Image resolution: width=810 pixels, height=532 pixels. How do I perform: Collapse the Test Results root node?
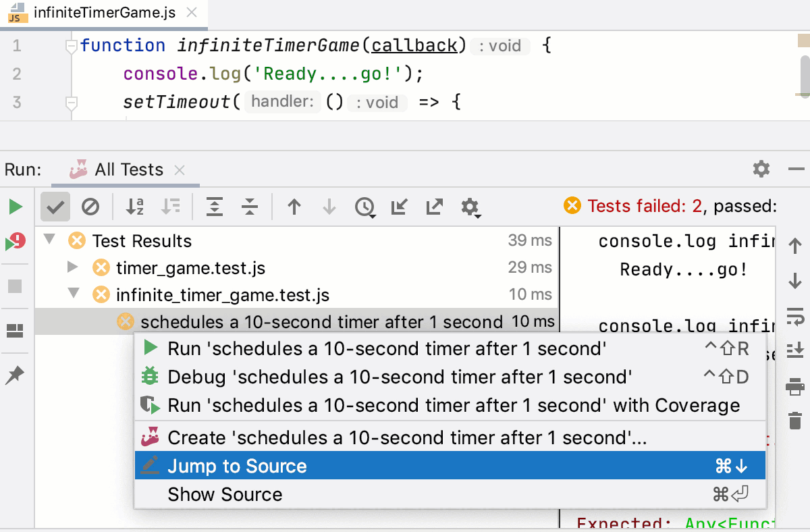click(x=48, y=241)
